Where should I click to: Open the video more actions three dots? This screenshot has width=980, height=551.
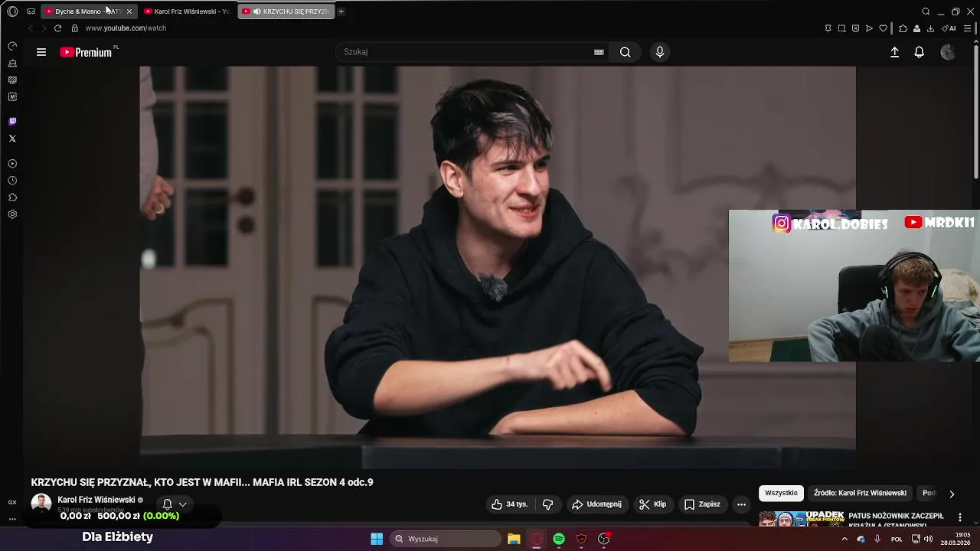point(741,504)
